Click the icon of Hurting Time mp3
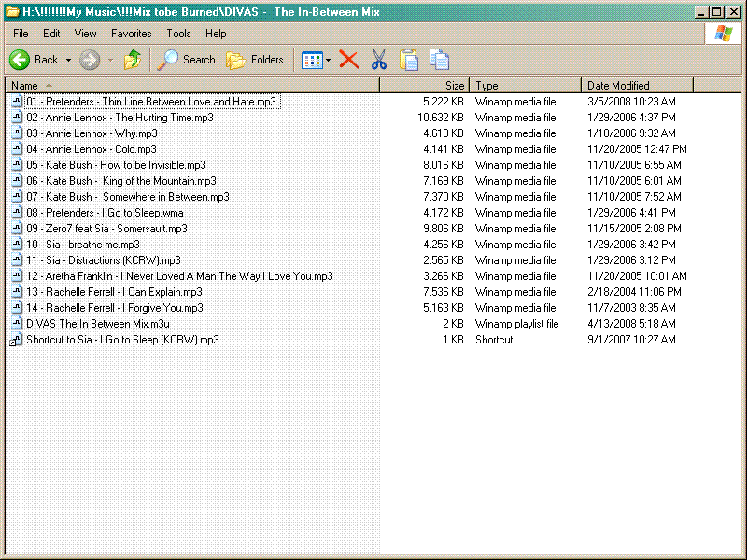The image size is (747, 560). [17, 118]
